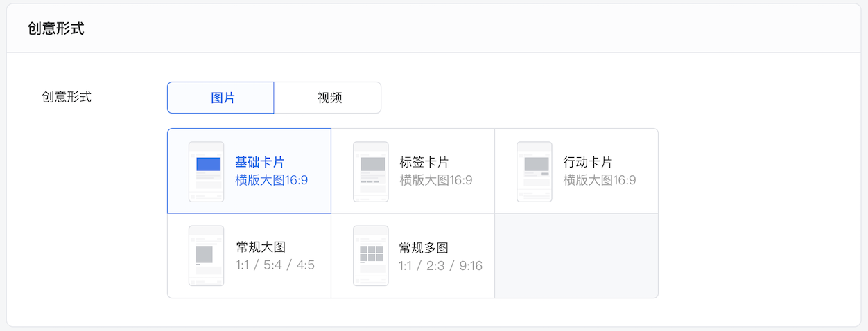Click the 常规多图 grid preview icon

coord(370,256)
